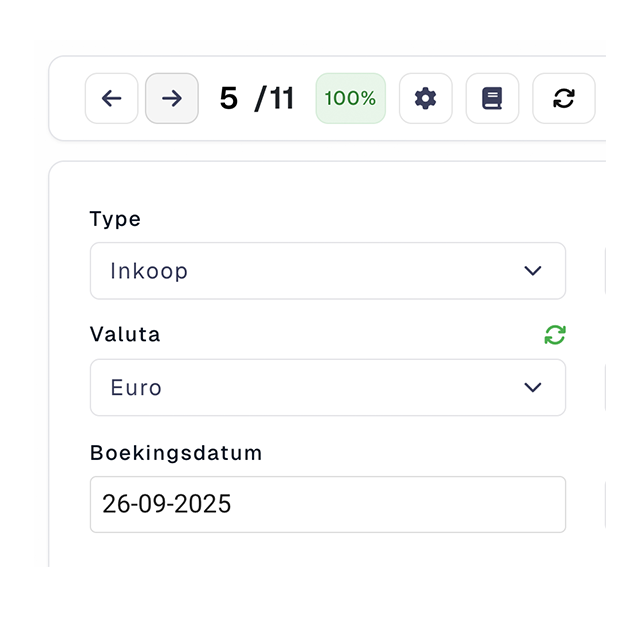Go to the previous document arrow
Screen dimensions: 640x640
pos(112,98)
